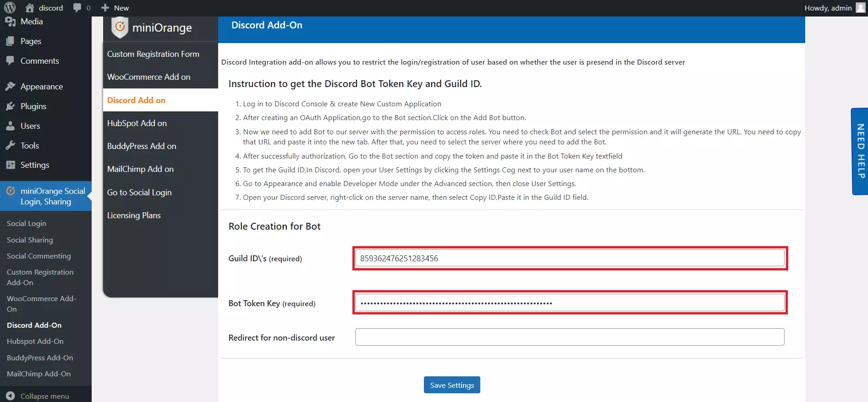Click the miniOrange Social Login menu icon
The height and width of the screenshot is (402, 868).
(11, 191)
